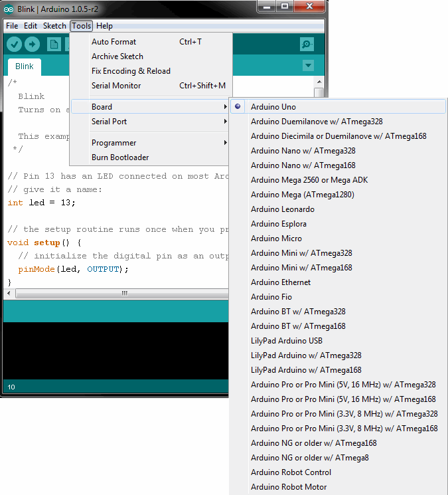
Task: Click the 'void setup() {' line
Action: (44, 243)
